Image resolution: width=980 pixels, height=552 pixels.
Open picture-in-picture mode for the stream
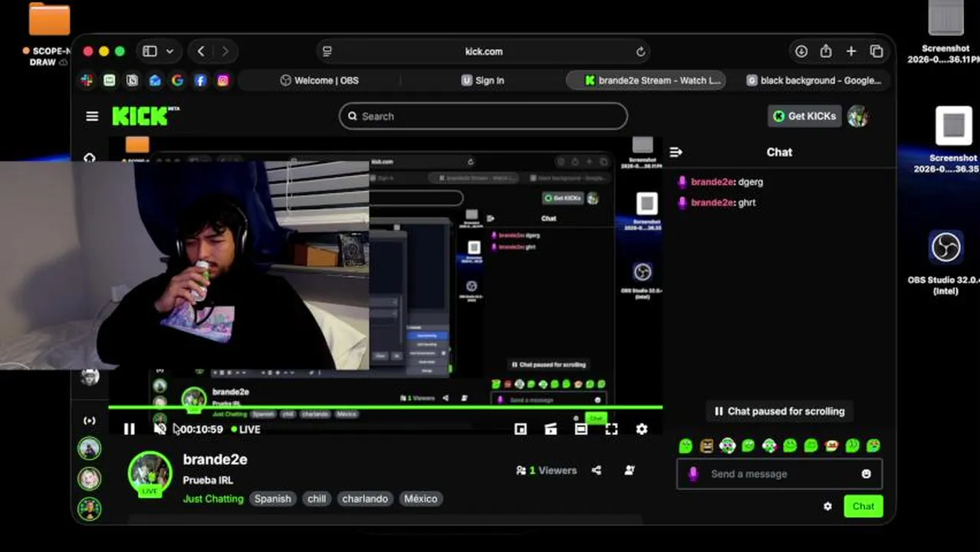pyautogui.click(x=521, y=429)
